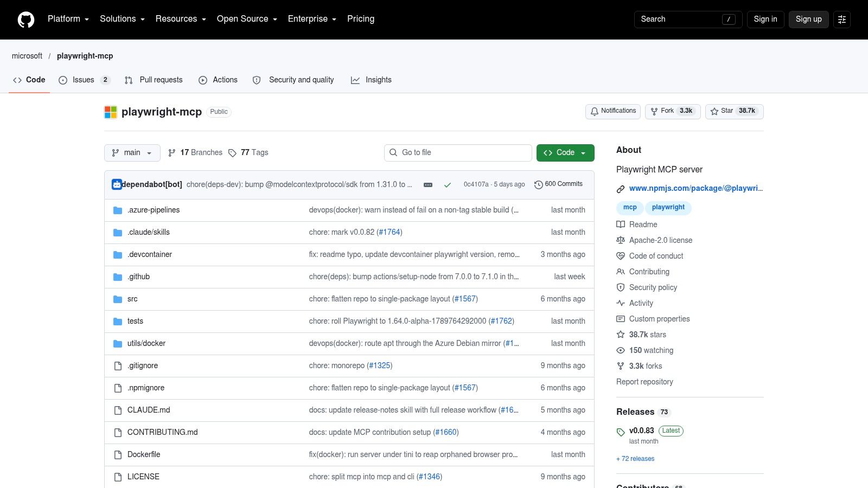868x488 pixels.
Task: Open the GitHub home logo
Action: pyautogui.click(x=26, y=20)
